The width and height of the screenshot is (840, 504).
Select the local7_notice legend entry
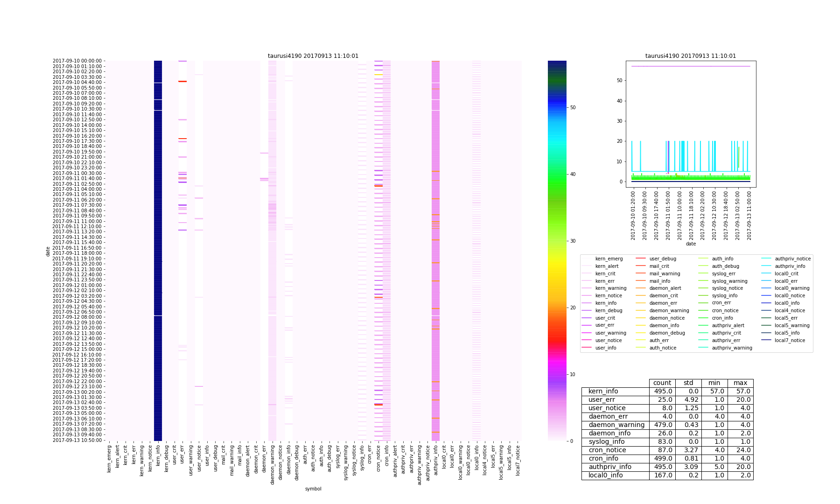(790, 340)
